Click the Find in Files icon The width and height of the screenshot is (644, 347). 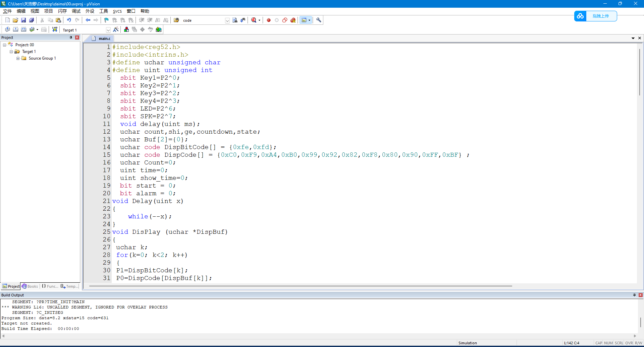point(176,20)
